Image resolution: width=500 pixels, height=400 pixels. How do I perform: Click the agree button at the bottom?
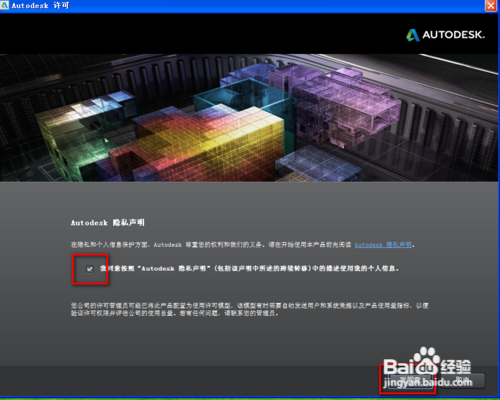(x=410, y=380)
